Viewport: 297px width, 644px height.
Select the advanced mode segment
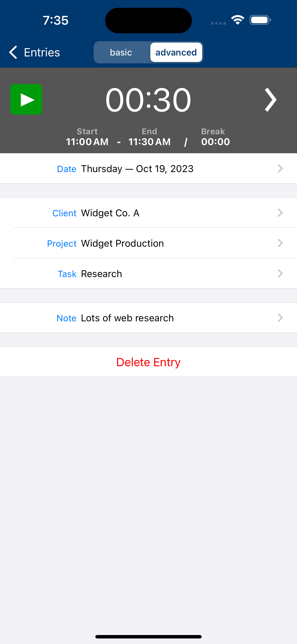pyautogui.click(x=176, y=52)
